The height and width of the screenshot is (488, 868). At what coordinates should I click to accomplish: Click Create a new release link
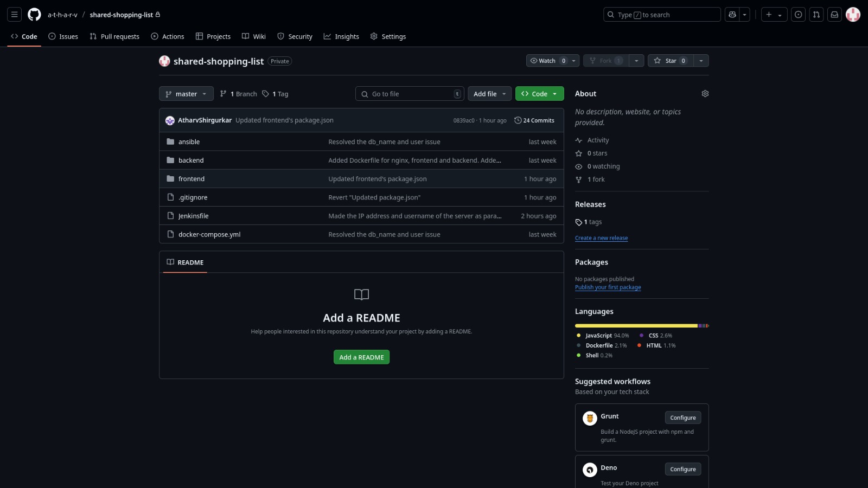point(601,238)
